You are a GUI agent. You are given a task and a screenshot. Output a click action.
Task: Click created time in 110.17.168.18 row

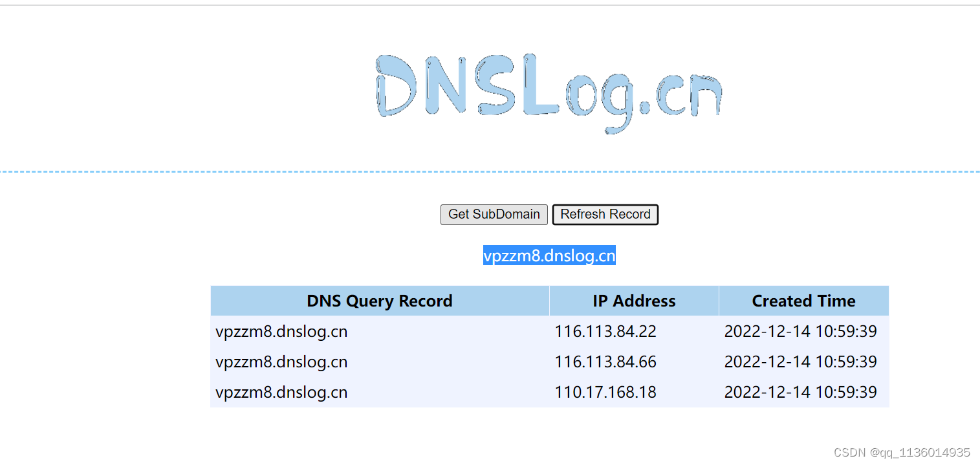pos(801,393)
